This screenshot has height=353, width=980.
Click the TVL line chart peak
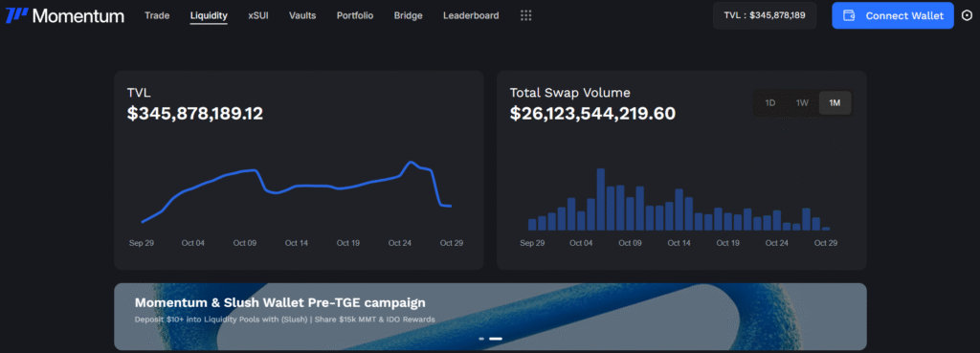(x=411, y=162)
